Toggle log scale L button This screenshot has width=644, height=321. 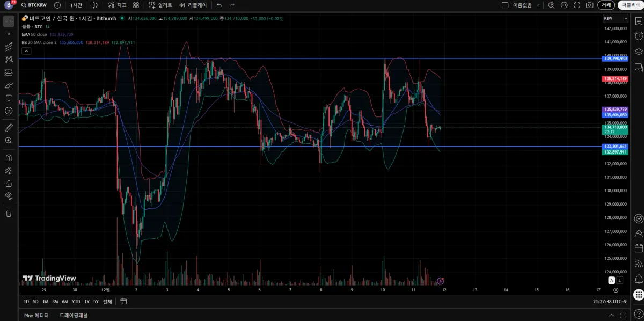coord(620,280)
